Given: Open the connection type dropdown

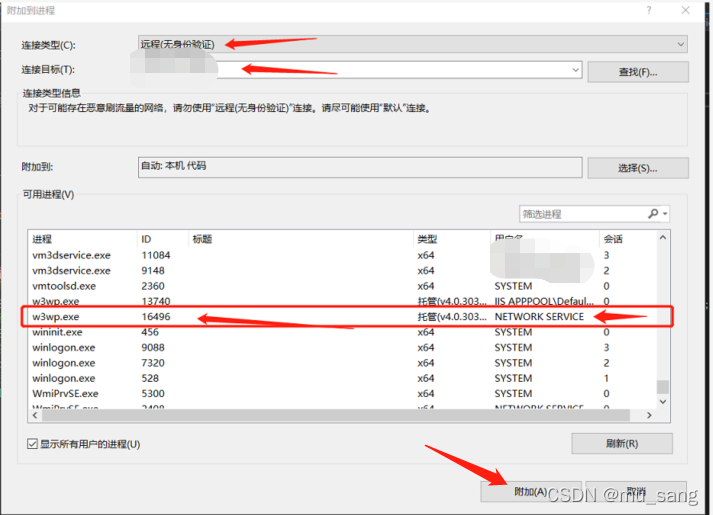Looking at the screenshot, I should pyautogui.click(x=412, y=44).
